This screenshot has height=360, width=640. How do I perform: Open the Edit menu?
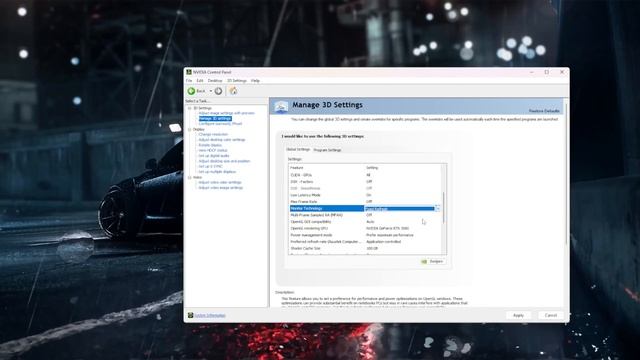(x=200, y=81)
